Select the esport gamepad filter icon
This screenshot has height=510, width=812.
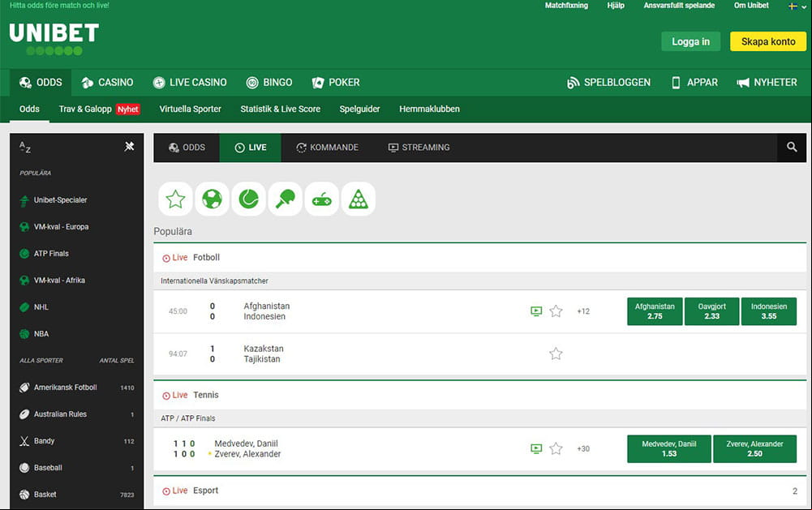321,199
